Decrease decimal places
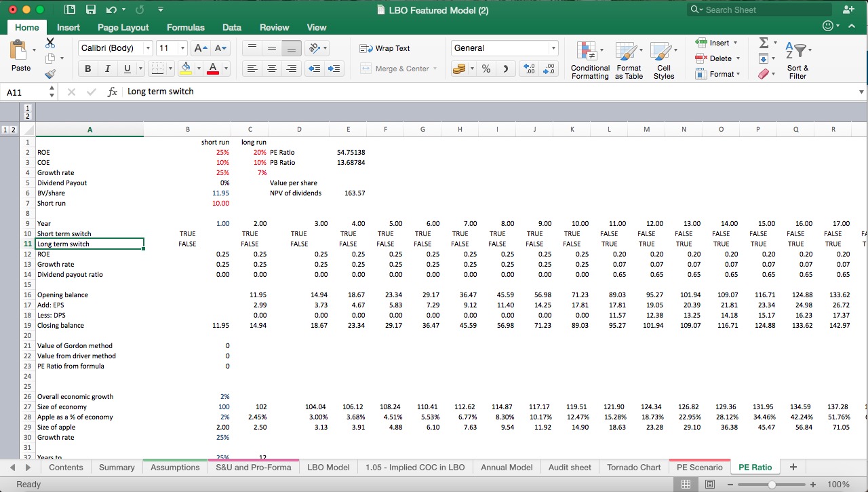868x492 pixels. [x=549, y=69]
